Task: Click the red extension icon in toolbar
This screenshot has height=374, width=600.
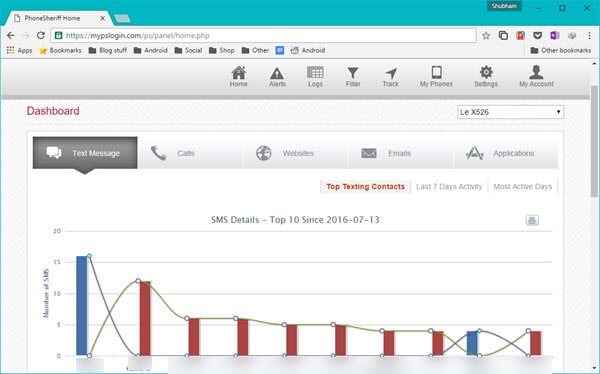Action: [520, 36]
